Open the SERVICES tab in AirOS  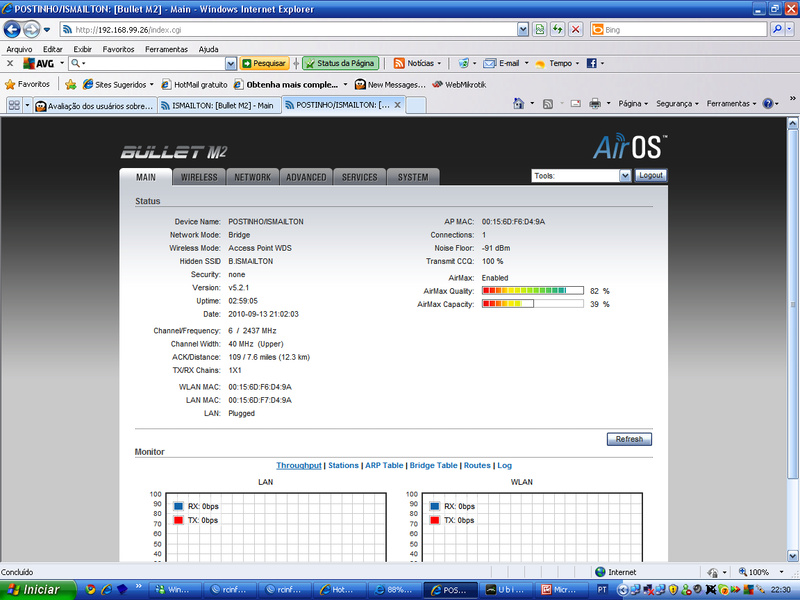360,177
